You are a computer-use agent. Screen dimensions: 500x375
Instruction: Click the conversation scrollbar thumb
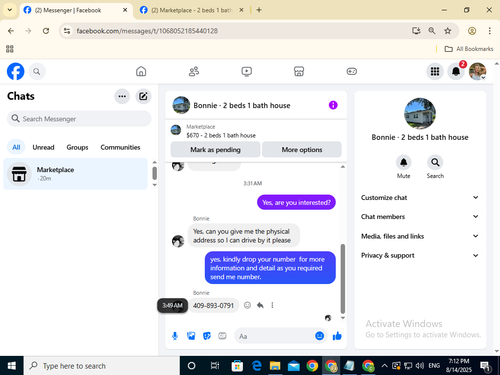[343, 279]
